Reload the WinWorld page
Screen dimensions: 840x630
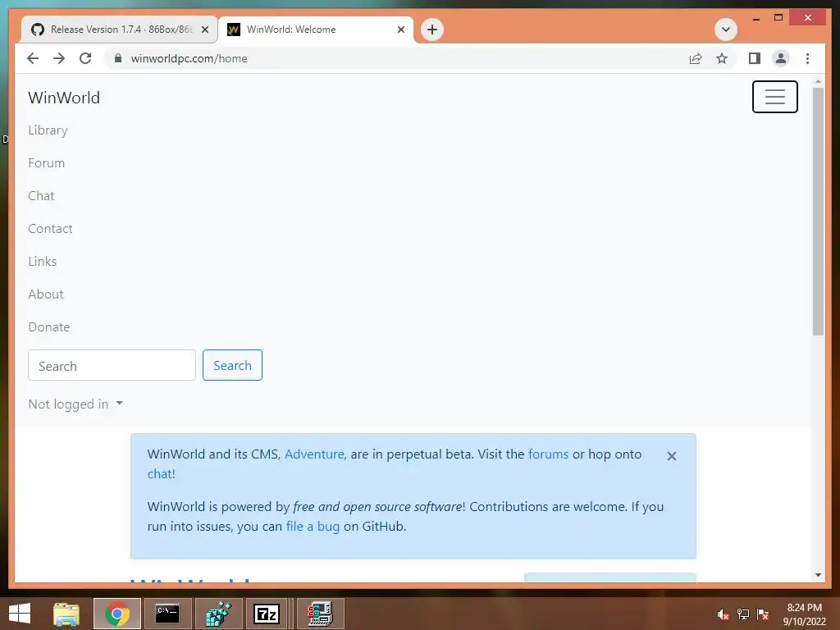(x=85, y=58)
